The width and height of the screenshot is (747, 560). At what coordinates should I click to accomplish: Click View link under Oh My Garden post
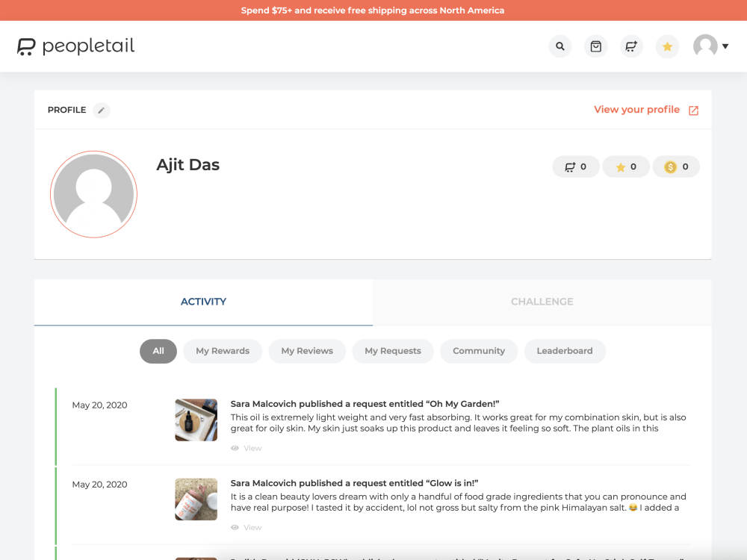(x=252, y=448)
